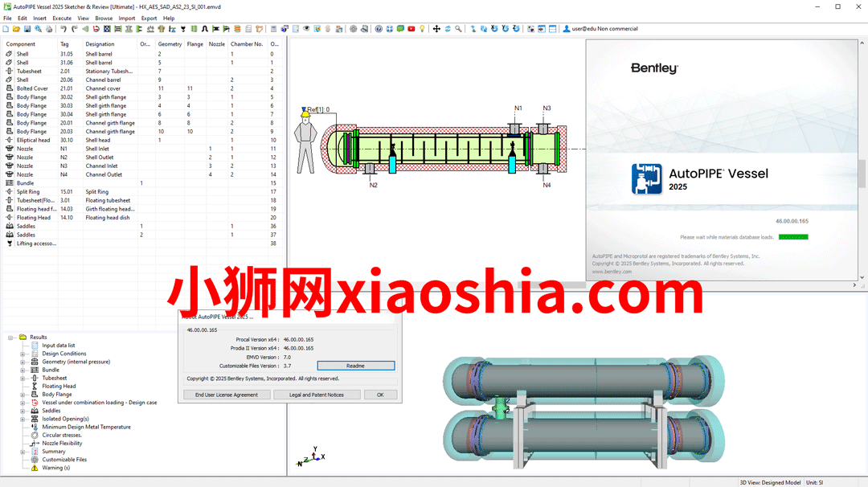Click the Redo arrow icon
The width and height of the screenshot is (868, 487).
75,29
